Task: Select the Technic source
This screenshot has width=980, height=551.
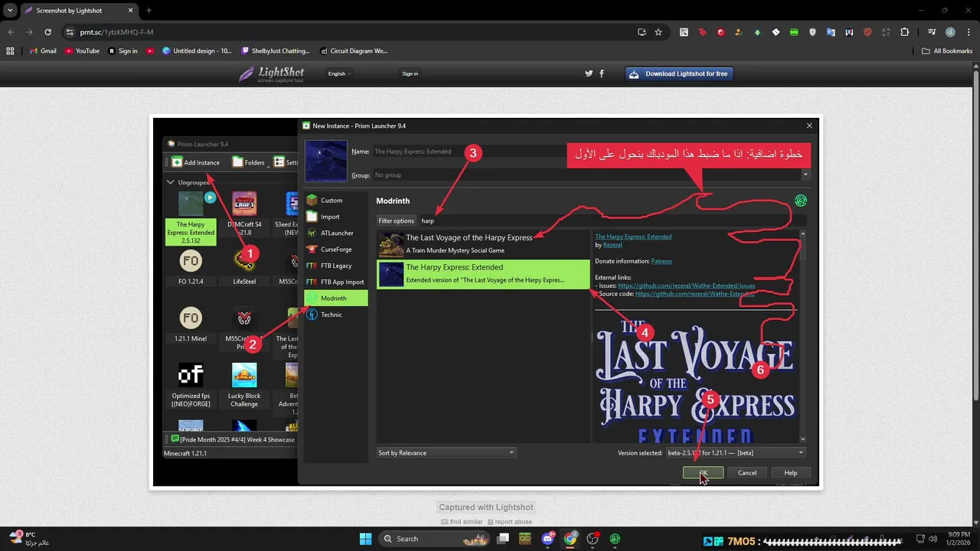Action: point(335,315)
